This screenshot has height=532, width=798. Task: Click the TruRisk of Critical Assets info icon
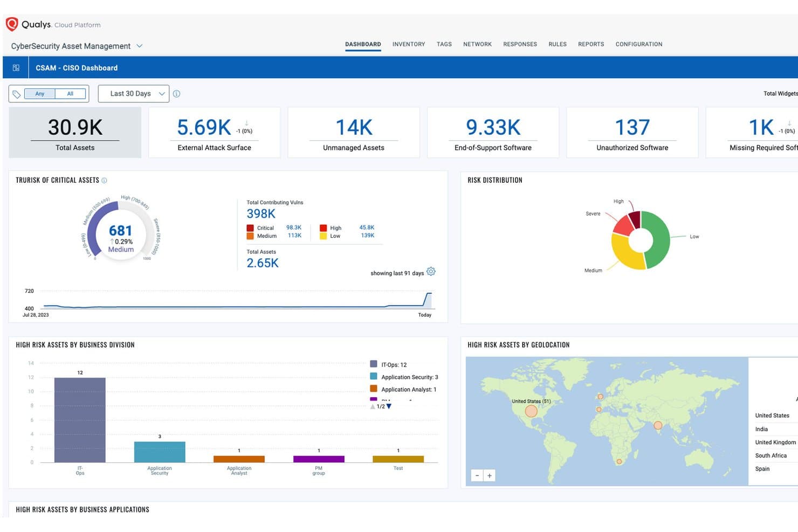104,181
